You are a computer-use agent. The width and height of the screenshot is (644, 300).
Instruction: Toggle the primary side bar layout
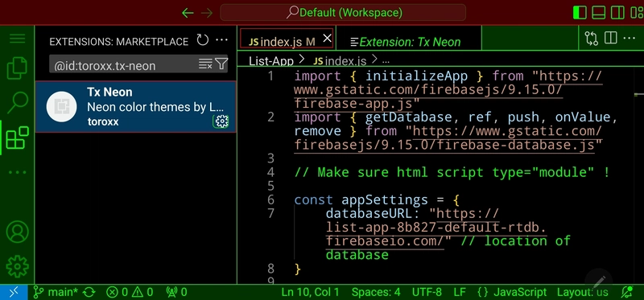580,12
